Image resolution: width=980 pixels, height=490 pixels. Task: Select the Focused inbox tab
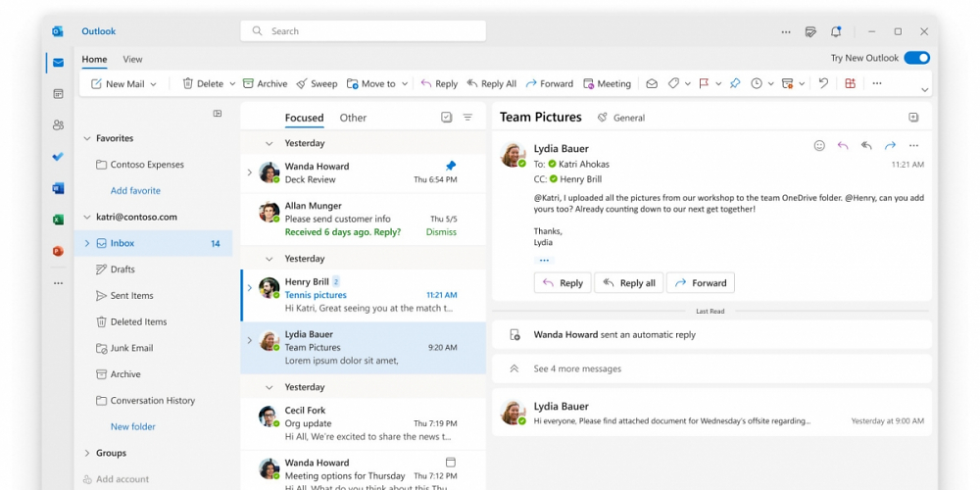pos(305,118)
